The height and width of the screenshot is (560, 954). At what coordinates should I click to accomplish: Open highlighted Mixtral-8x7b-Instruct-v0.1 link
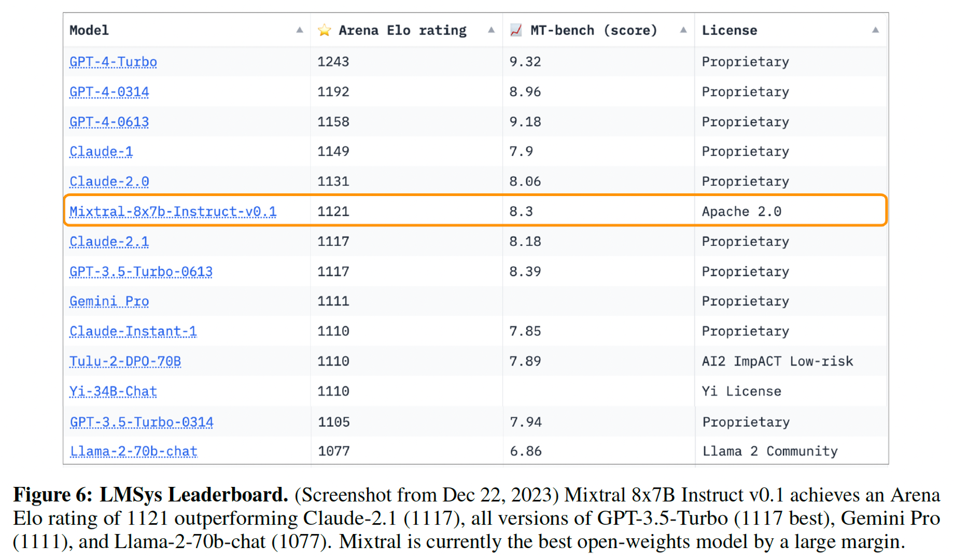[173, 212]
